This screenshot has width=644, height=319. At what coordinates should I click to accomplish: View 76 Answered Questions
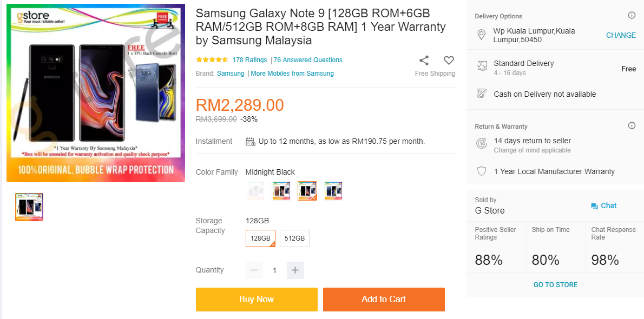tap(308, 60)
